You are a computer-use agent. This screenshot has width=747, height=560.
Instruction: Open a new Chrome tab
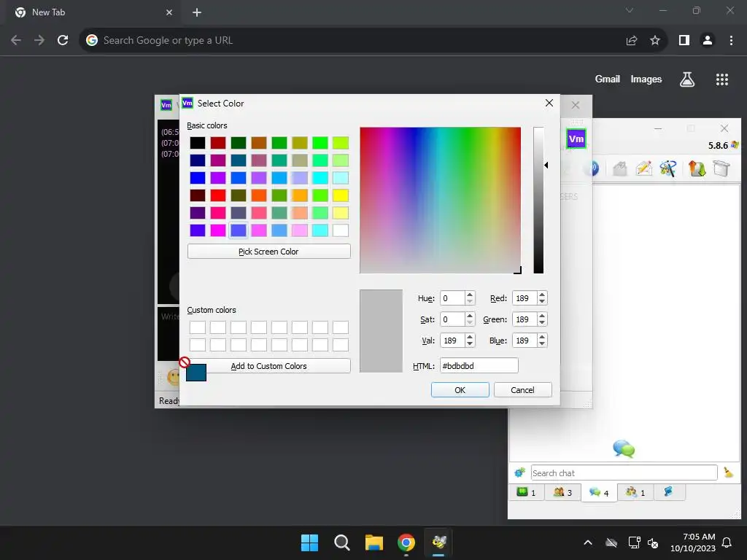point(197,12)
